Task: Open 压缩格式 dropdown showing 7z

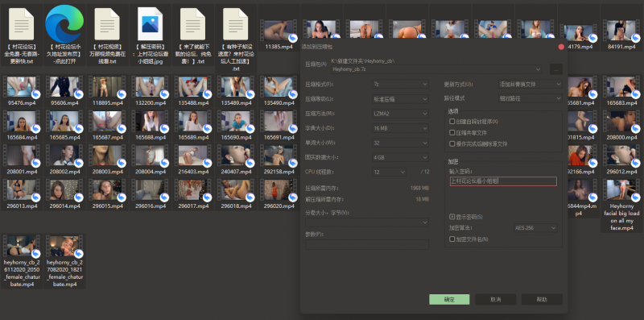Action: point(400,84)
